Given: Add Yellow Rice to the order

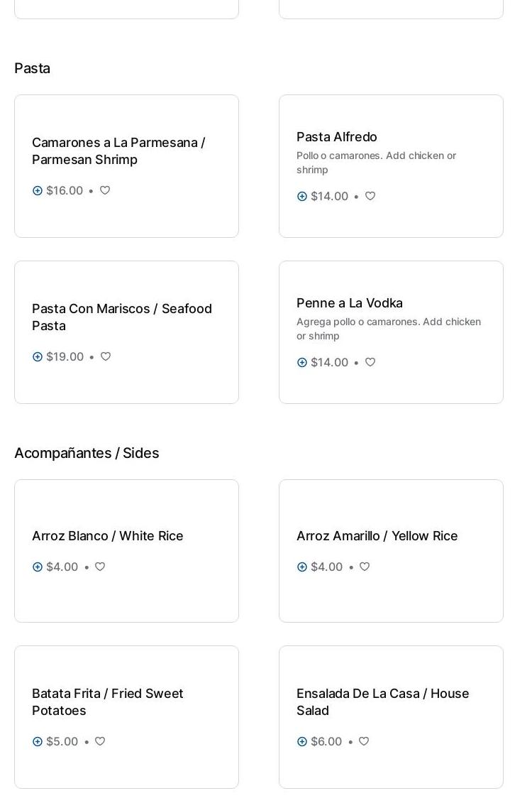Looking at the screenshot, I should pyautogui.click(x=302, y=567).
